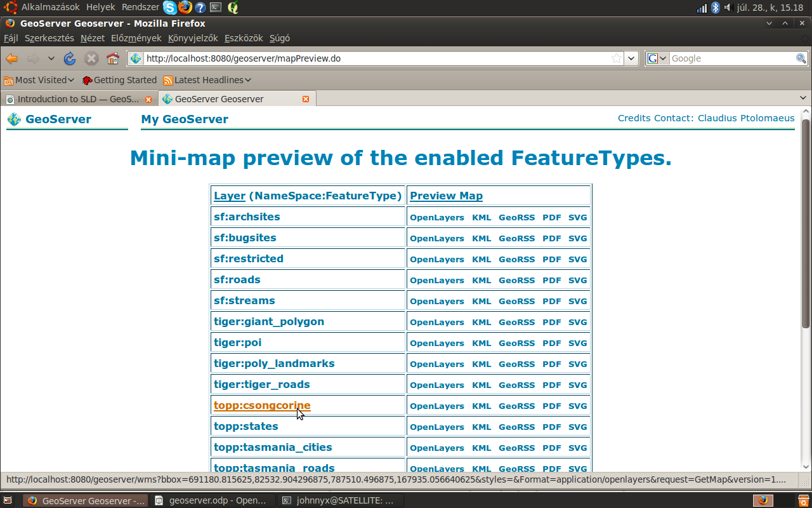Click the site identity icon in URL bar

136,58
